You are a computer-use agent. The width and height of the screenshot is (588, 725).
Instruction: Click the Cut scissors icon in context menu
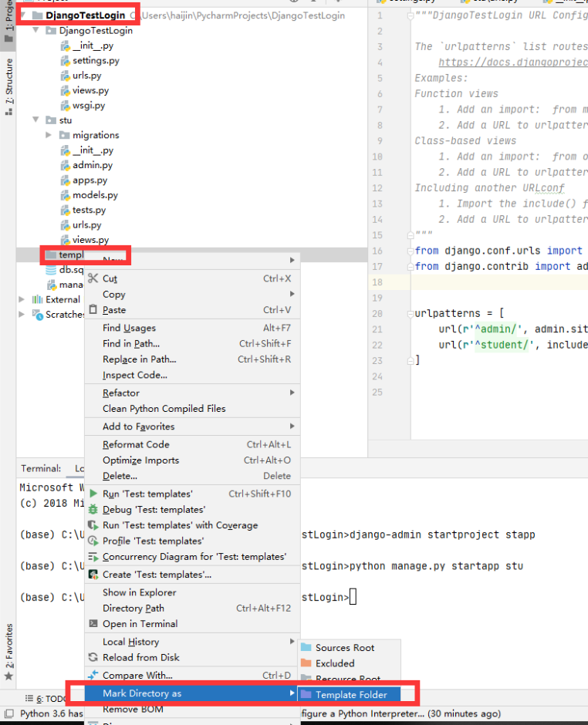click(x=93, y=278)
